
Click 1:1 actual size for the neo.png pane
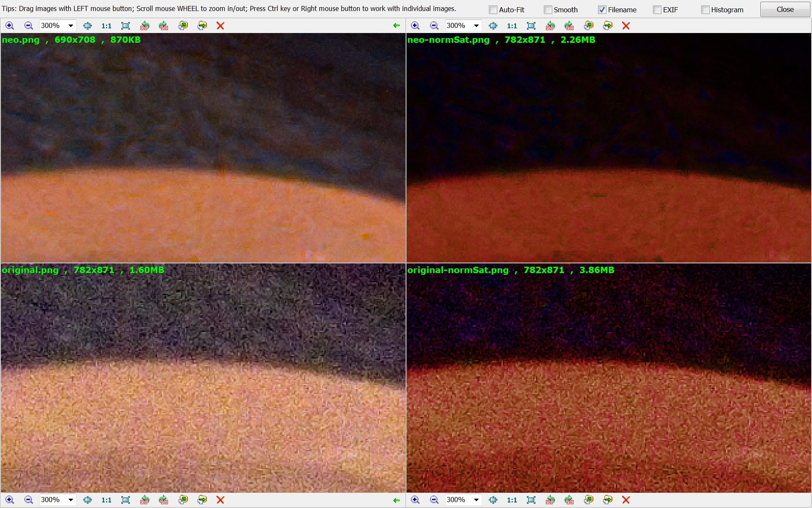(106, 26)
